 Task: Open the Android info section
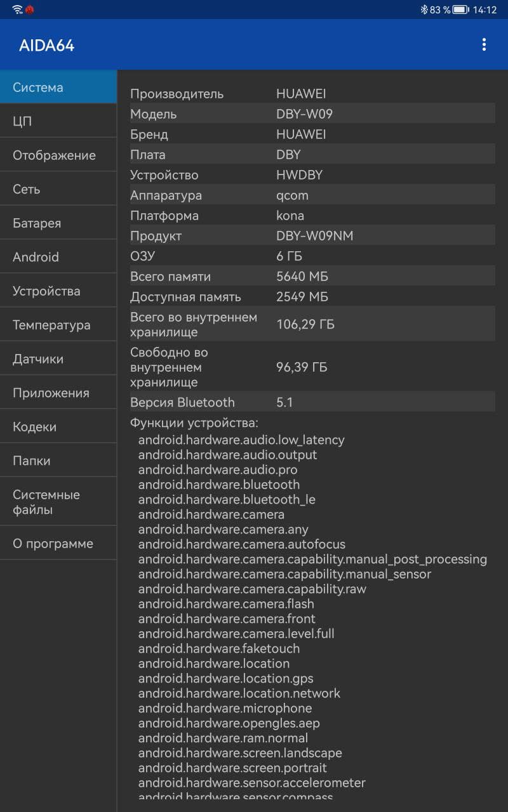point(58,257)
